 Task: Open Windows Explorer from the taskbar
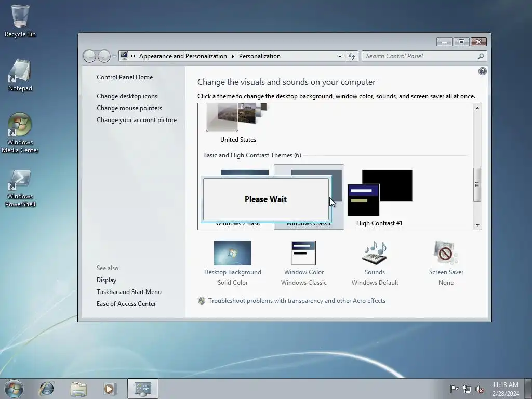click(x=78, y=389)
